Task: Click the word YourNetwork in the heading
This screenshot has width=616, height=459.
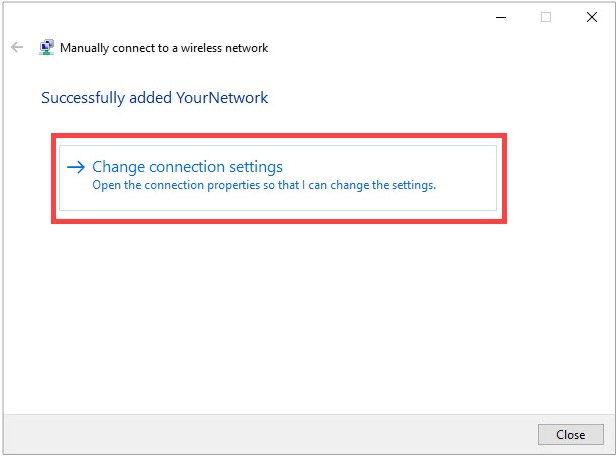Action: click(x=222, y=98)
